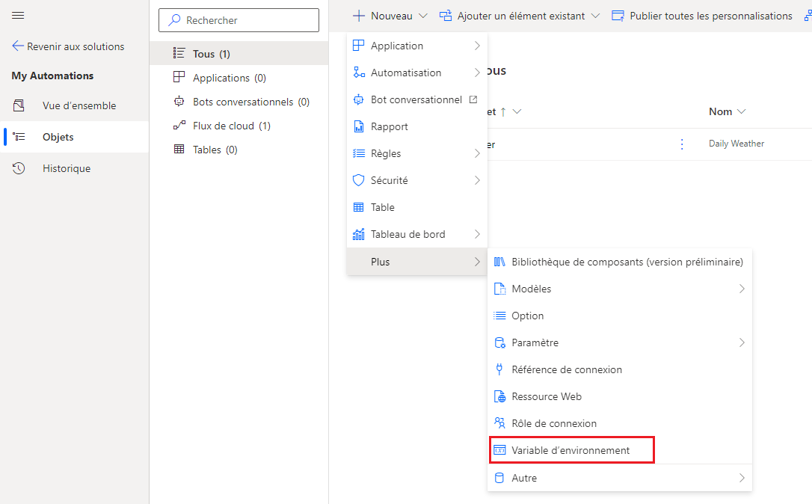
Task: Open the three-dot options for Daily Weather
Action: [681, 144]
